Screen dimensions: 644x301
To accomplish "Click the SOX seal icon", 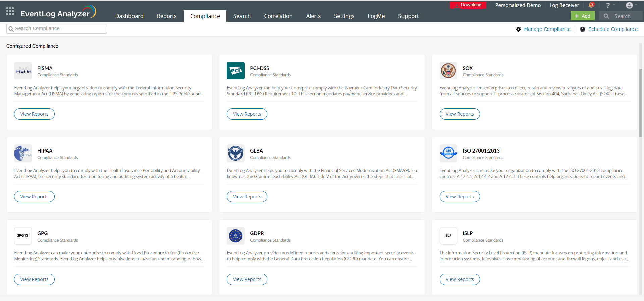I will click(x=448, y=71).
